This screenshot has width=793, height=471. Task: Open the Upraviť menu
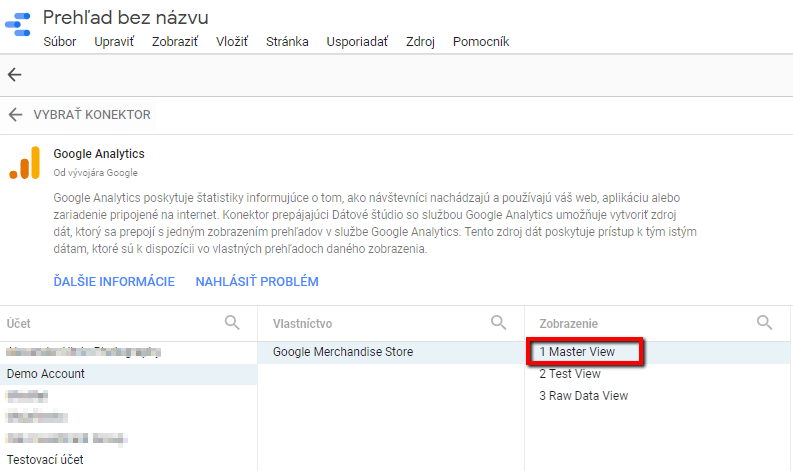[x=114, y=41]
